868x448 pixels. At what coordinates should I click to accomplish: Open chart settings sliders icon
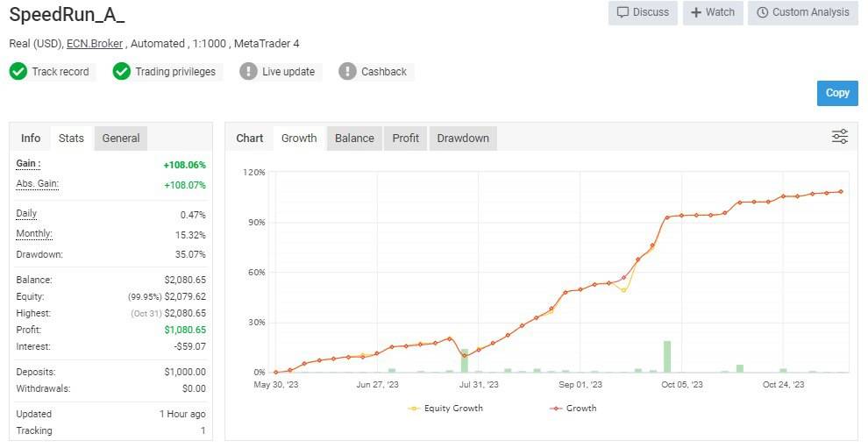839,137
